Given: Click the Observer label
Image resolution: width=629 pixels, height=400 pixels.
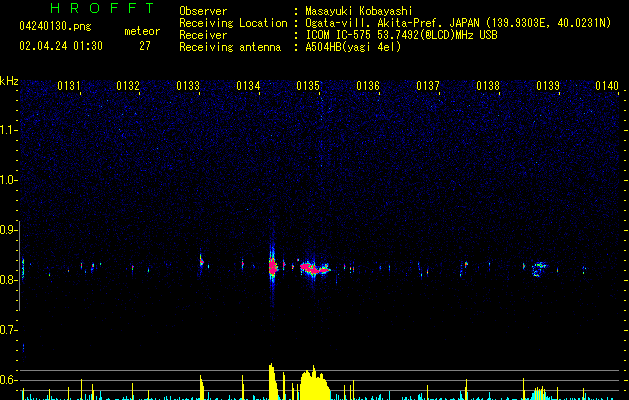Looking at the screenshot, I should click(203, 11).
